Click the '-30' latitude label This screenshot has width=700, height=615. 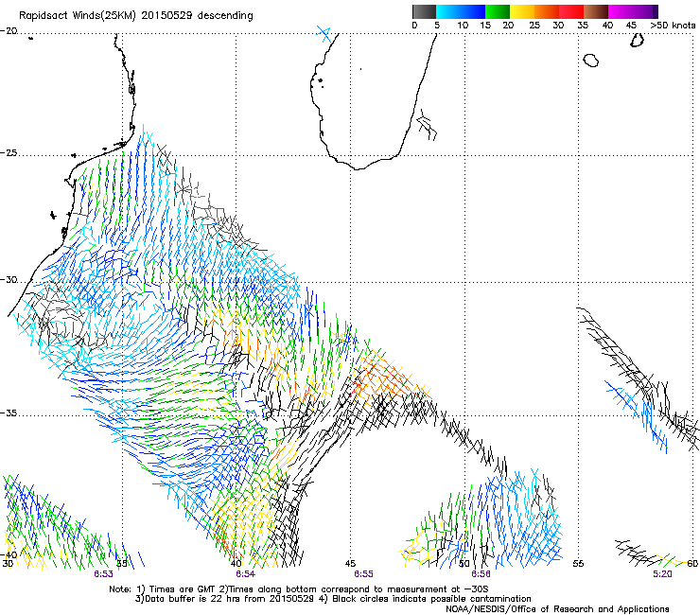tap(9, 280)
